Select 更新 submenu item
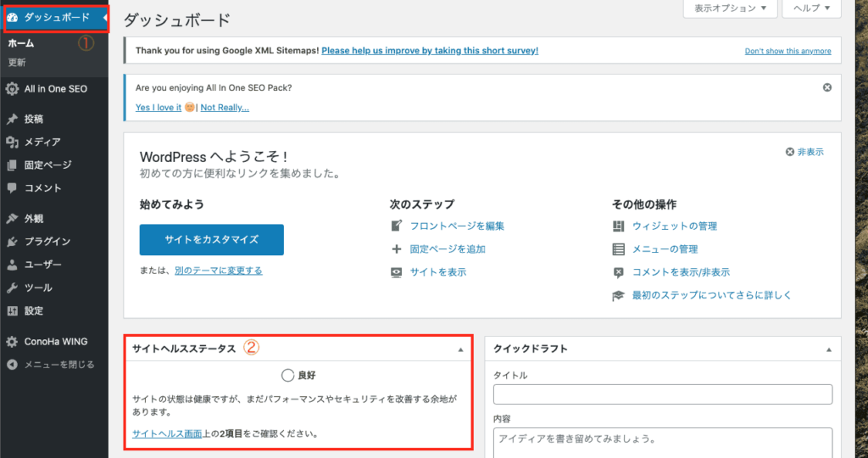 pyautogui.click(x=17, y=63)
